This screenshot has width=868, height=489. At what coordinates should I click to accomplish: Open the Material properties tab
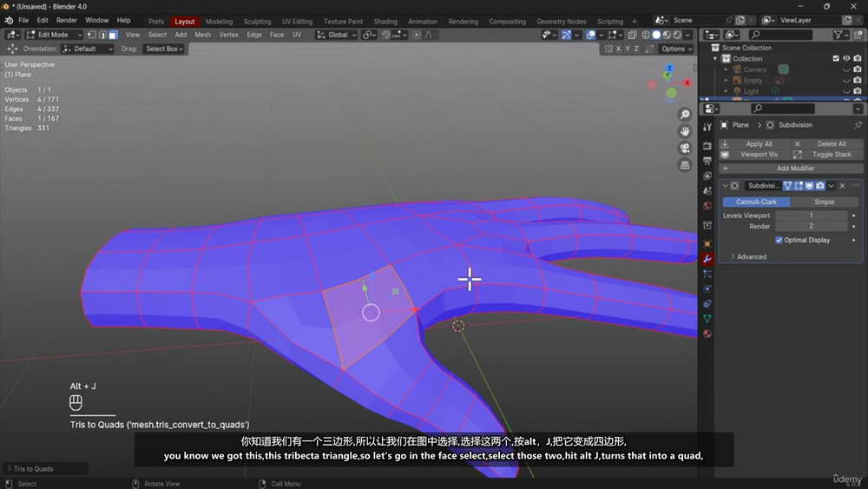tap(707, 334)
